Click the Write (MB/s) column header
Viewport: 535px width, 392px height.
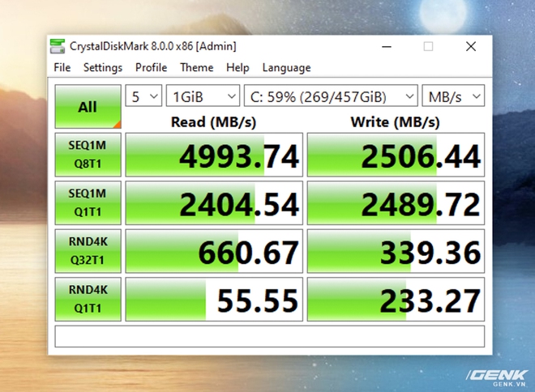tap(396, 122)
